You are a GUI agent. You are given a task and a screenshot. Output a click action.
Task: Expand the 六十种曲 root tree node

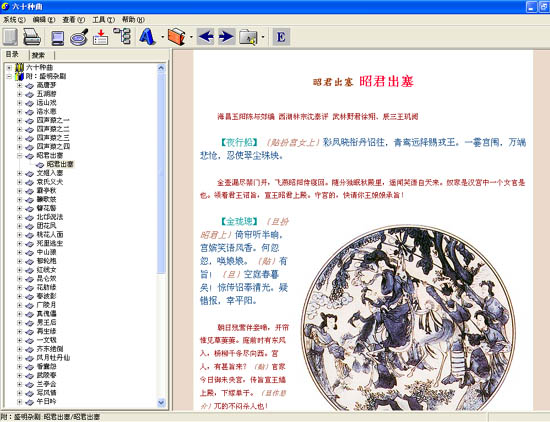tap(9, 67)
